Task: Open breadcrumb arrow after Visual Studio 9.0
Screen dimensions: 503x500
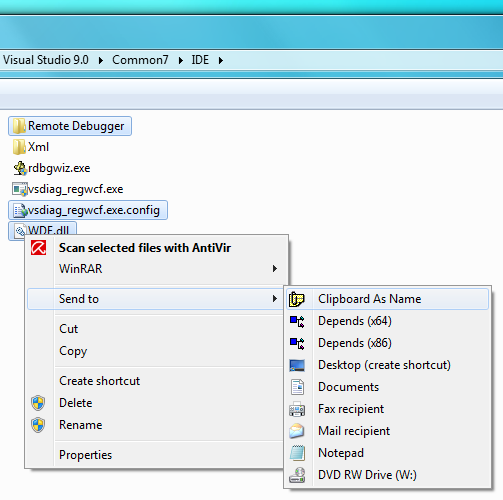Action: pos(101,60)
